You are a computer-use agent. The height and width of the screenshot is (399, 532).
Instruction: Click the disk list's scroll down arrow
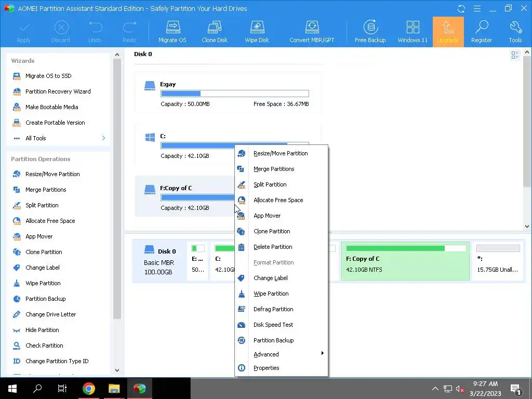(x=527, y=227)
